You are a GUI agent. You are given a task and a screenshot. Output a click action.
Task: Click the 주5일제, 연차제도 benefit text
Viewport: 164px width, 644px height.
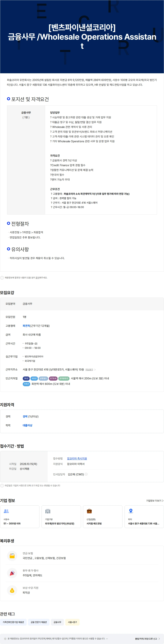coord(32,575)
